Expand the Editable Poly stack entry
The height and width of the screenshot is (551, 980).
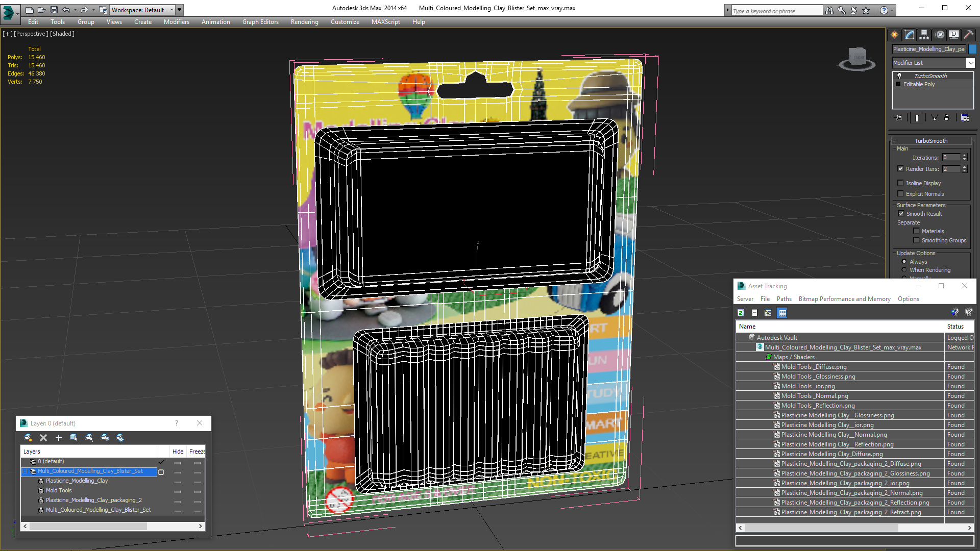pos(898,84)
